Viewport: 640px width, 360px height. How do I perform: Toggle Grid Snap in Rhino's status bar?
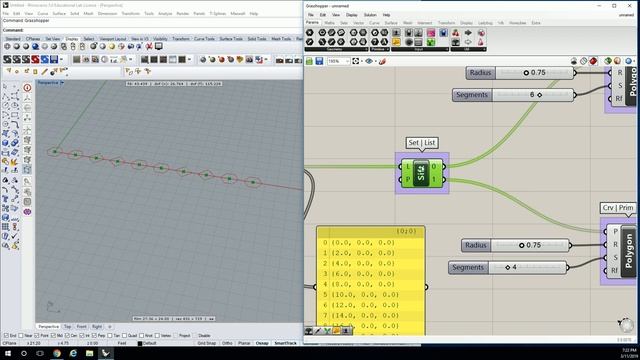[207, 343]
